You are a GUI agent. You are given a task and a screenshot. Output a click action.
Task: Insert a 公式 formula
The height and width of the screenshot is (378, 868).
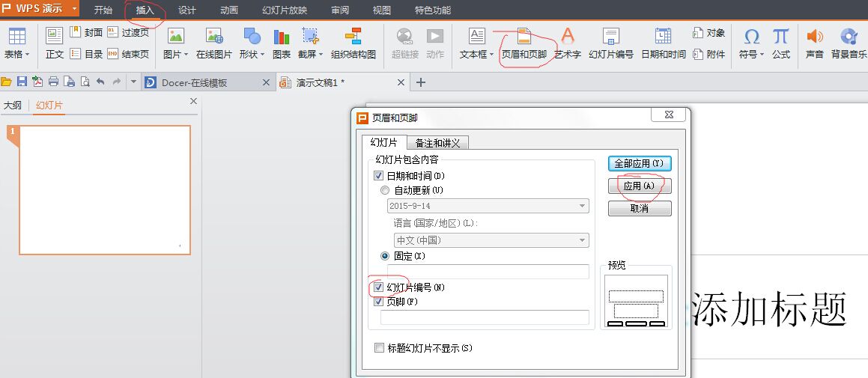[x=780, y=43]
